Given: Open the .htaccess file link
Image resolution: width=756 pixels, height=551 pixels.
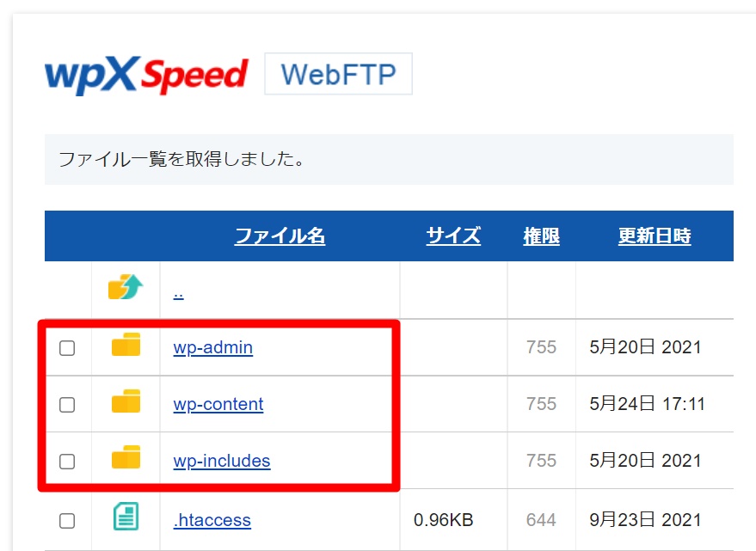Looking at the screenshot, I should click(x=212, y=520).
